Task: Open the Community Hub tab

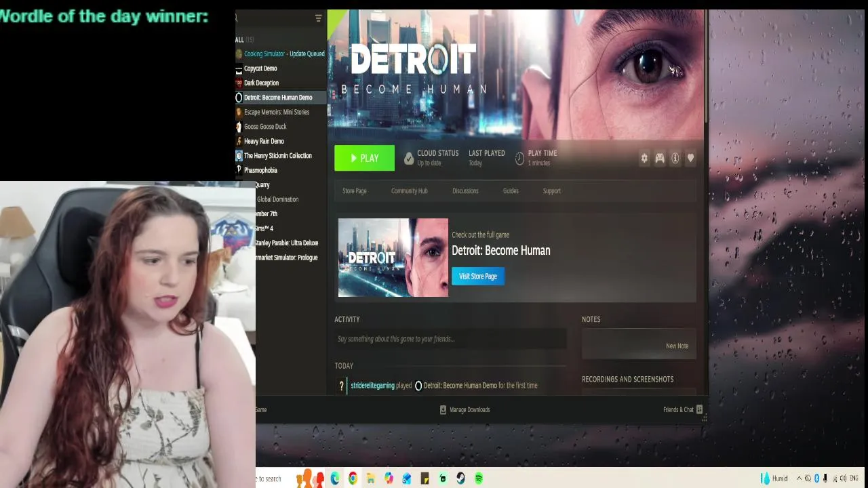Action: pyautogui.click(x=409, y=191)
